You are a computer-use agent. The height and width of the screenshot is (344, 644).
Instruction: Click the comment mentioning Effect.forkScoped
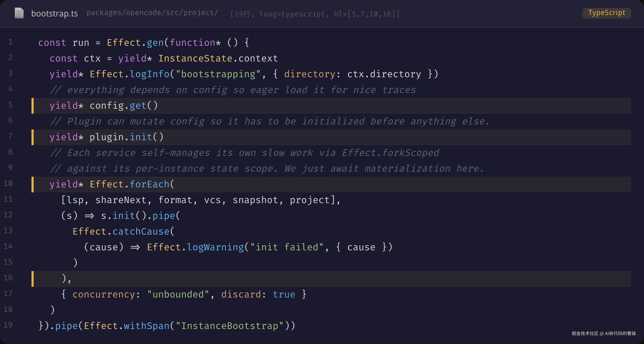pos(245,153)
